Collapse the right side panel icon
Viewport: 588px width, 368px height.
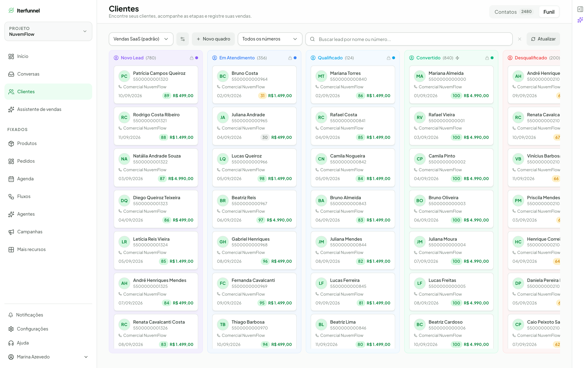580,9
